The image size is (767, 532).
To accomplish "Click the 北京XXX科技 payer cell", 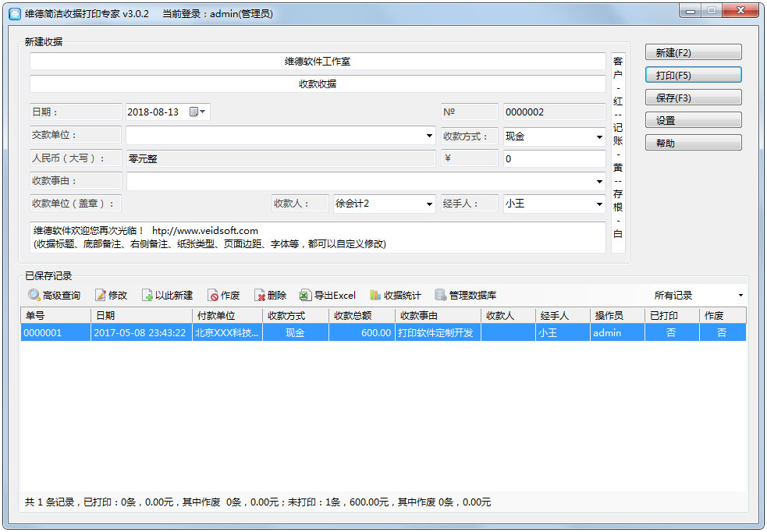I will pos(228,333).
